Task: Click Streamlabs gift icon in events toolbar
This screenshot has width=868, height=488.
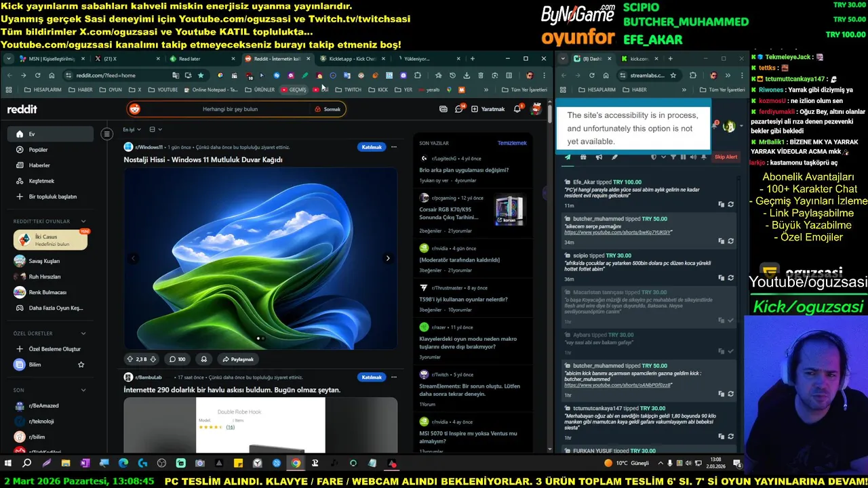Action: click(x=583, y=157)
